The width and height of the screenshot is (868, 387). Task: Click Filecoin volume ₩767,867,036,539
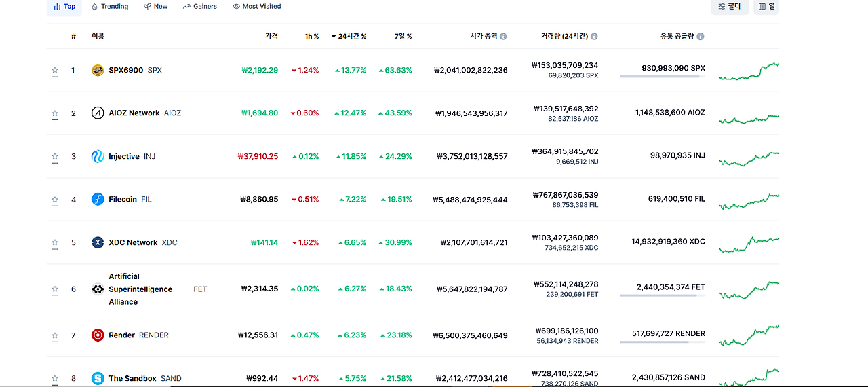point(565,195)
